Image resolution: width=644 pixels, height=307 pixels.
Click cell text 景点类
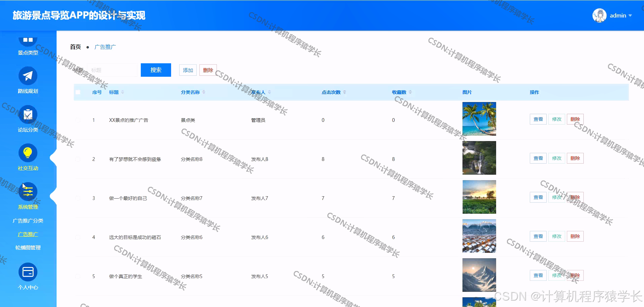pyautogui.click(x=188, y=120)
